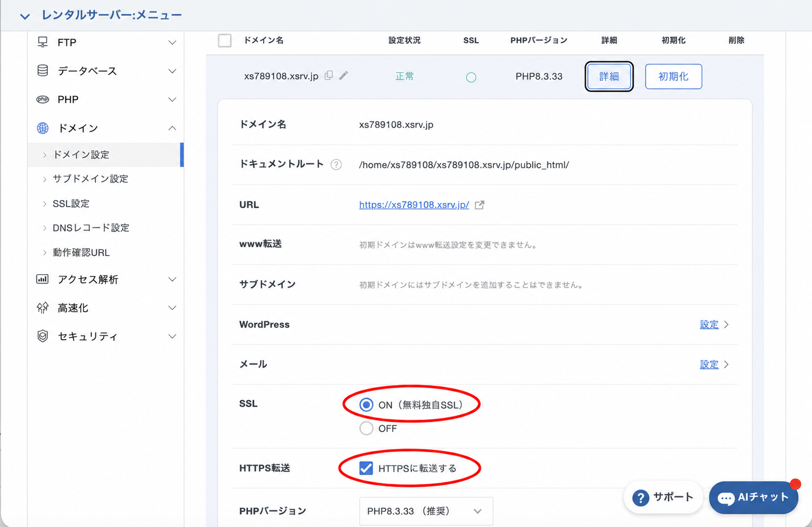Click the 詳細 button for xs789108.xsrv.jp
The width and height of the screenshot is (812, 527).
(x=609, y=76)
